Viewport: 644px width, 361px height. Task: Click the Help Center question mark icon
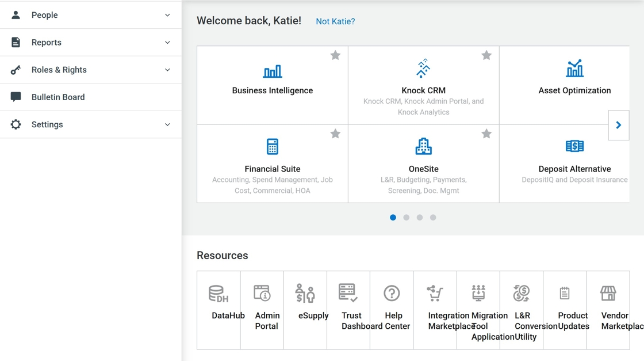pyautogui.click(x=392, y=293)
